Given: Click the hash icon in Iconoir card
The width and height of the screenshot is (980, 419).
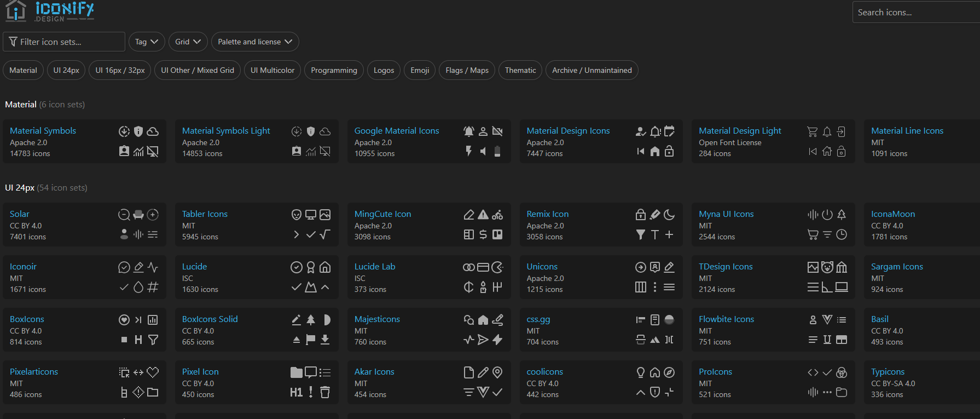Looking at the screenshot, I should 153,287.
